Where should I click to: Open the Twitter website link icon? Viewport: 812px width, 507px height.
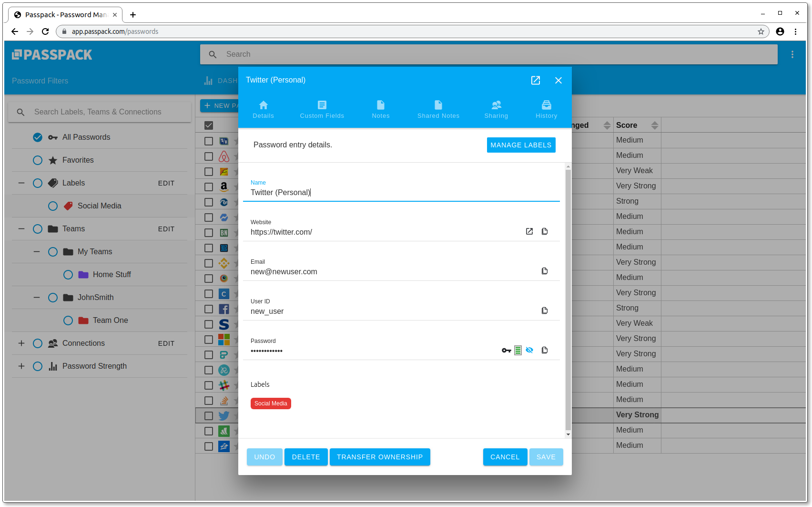529,231
